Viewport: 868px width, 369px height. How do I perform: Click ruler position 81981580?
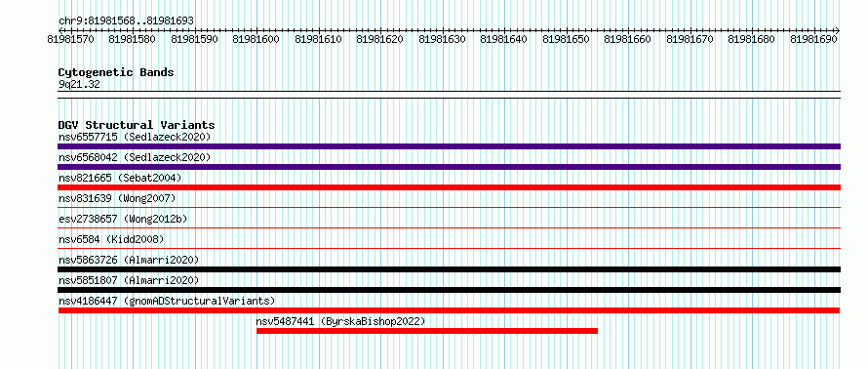click(133, 39)
